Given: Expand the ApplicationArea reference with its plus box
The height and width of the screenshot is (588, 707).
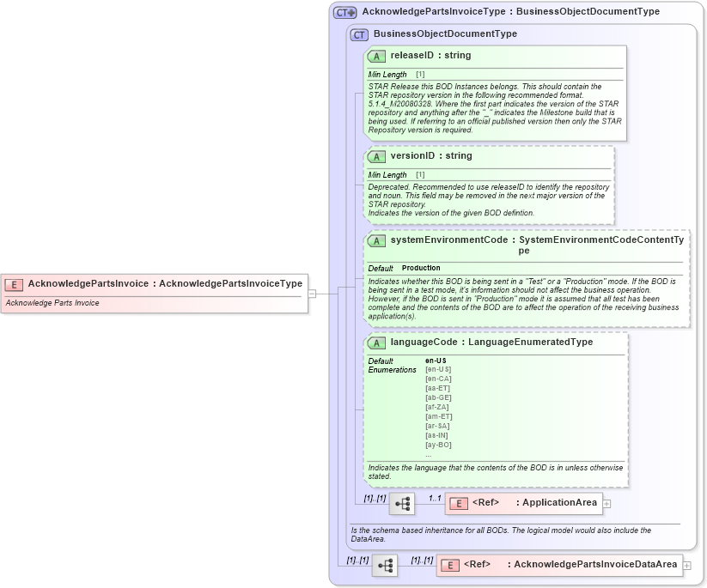Looking at the screenshot, I should click(x=606, y=502).
